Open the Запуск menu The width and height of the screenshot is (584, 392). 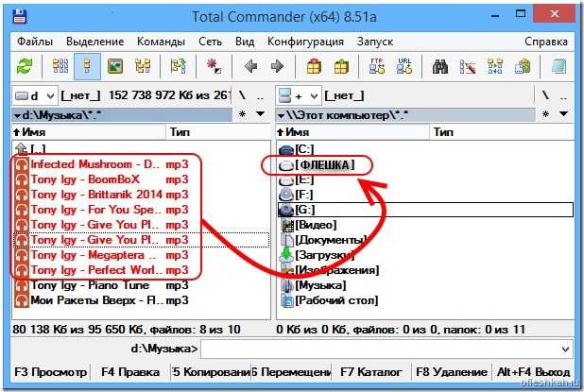(374, 42)
